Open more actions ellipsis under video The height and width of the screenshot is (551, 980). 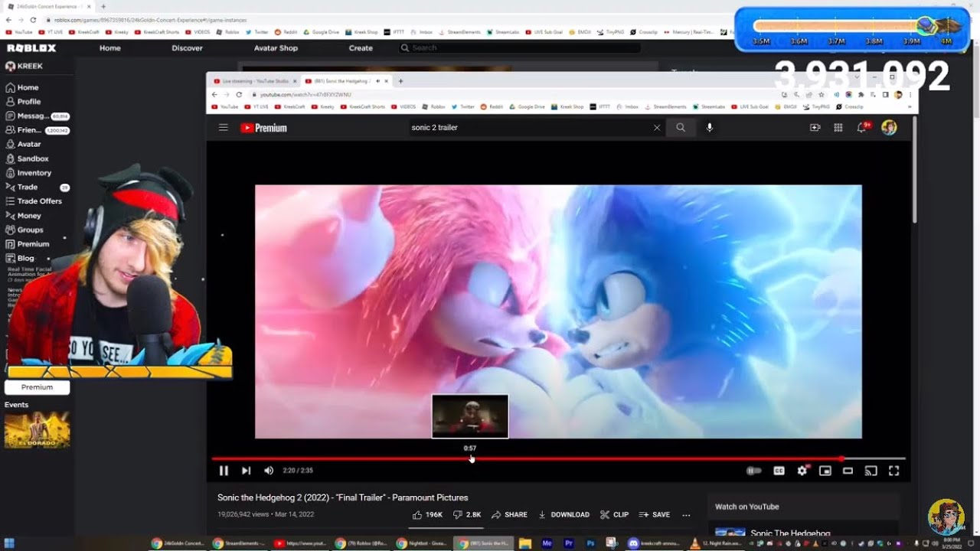(686, 515)
